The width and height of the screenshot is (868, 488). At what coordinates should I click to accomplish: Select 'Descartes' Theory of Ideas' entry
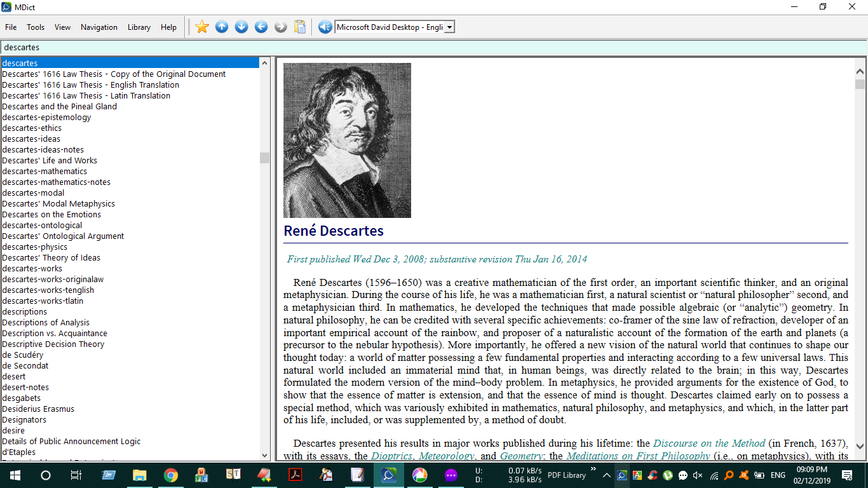click(51, 257)
